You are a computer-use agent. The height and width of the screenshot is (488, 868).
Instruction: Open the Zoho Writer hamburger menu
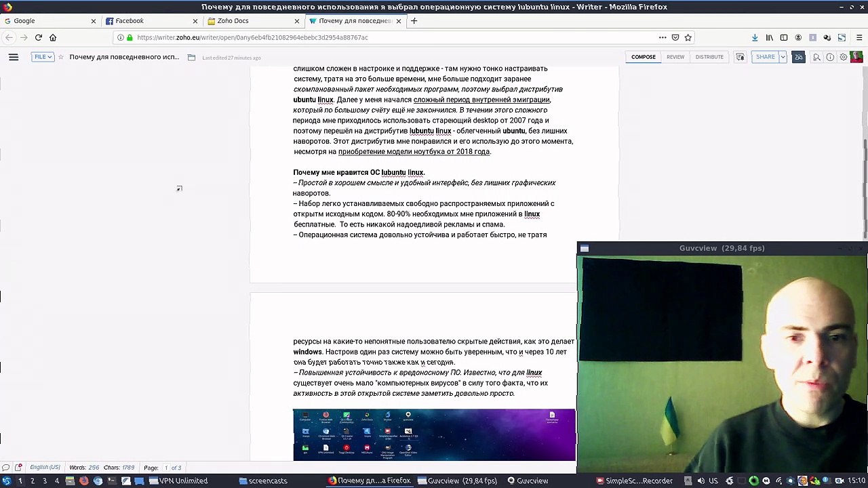(14, 57)
